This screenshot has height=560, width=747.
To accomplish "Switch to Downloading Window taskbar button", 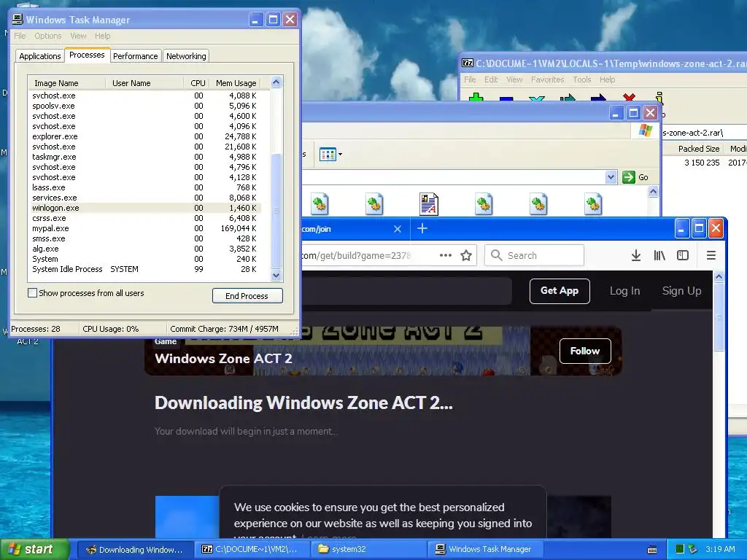I will pyautogui.click(x=136, y=550).
